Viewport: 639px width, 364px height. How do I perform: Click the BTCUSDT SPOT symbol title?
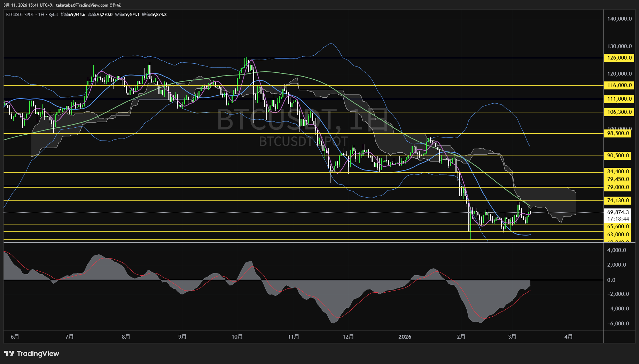20,15
